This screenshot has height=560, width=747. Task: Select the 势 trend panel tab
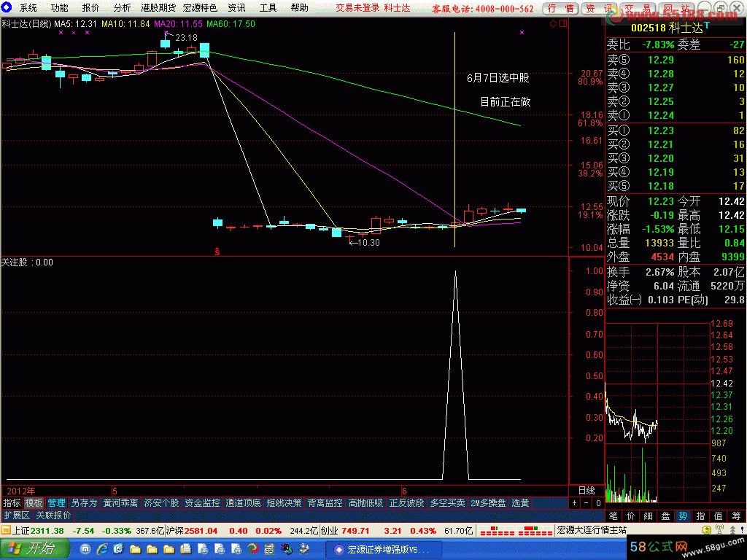click(682, 516)
